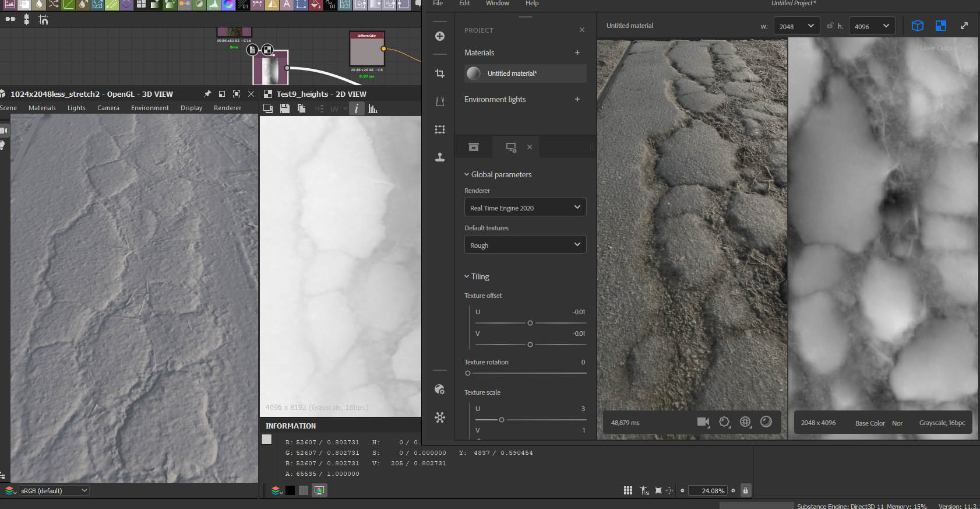Toggle the display monitor icon in 2D view bar
This screenshot has height=509, width=980.
click(x=319, y=490)
